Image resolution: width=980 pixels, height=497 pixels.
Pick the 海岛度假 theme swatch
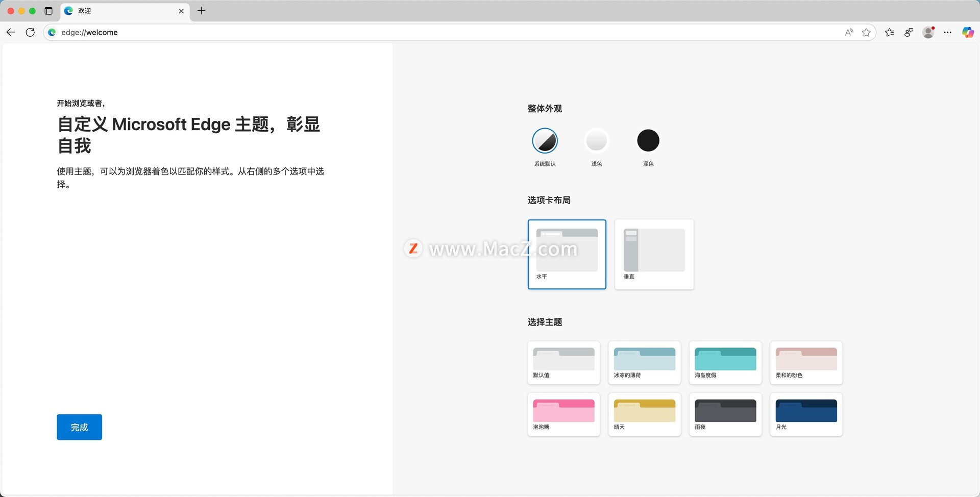725,362
